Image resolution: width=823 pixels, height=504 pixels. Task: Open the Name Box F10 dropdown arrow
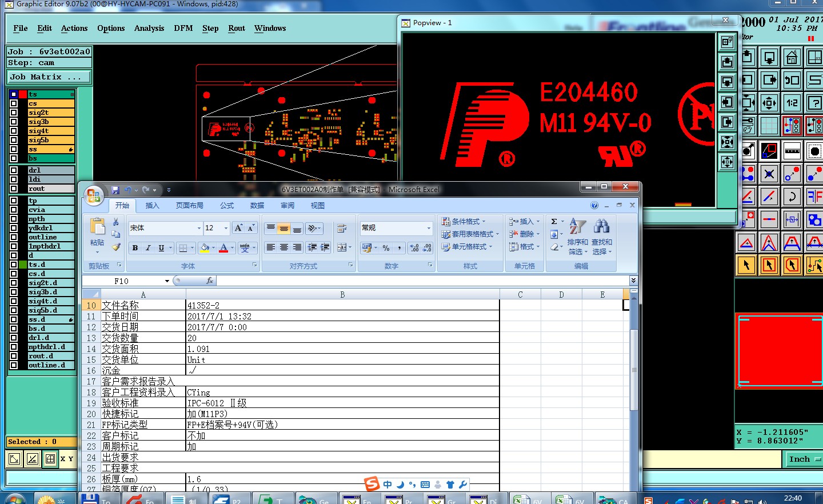[x=167, y=281]
